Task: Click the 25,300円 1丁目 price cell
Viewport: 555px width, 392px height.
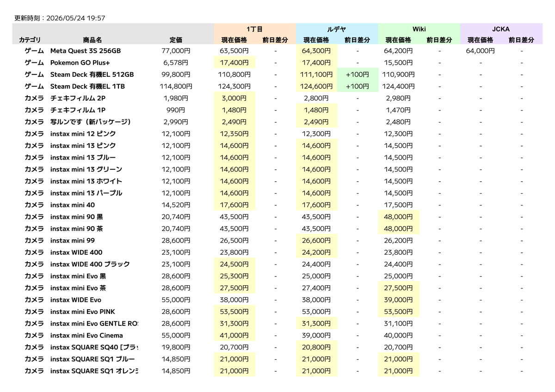Action: pyautogui.click(x=234, y=276)
